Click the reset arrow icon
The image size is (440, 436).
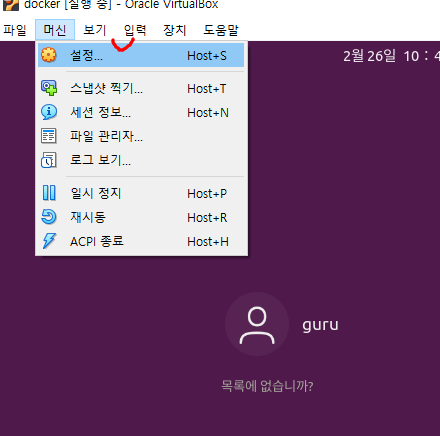49,217
